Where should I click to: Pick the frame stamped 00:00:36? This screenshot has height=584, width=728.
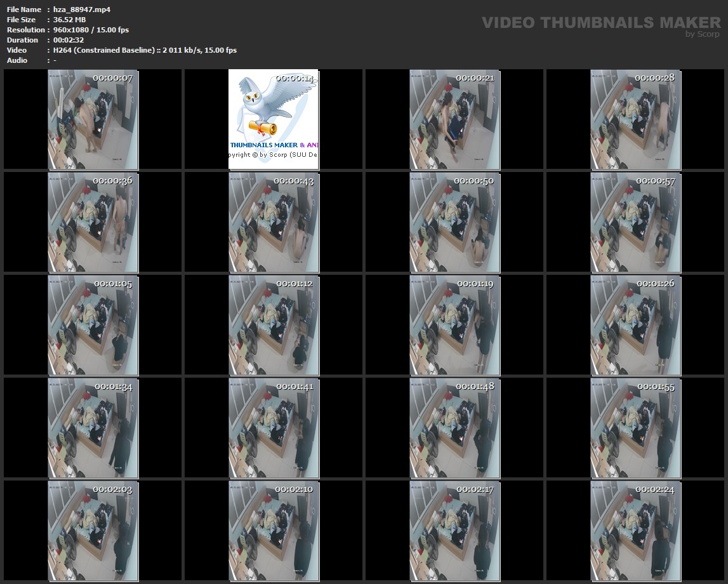pyautogui.click(x=93, y=222)
